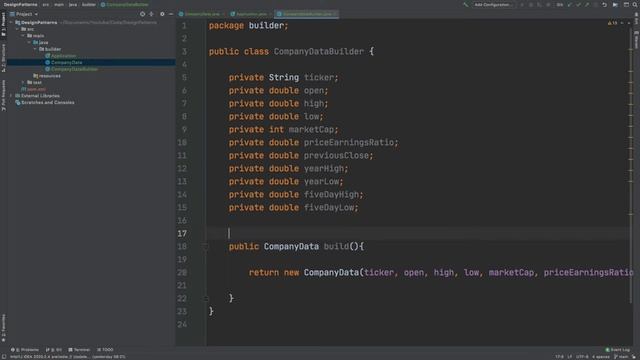Click the UTF-8 encoding in status bar

pos(582,357)
